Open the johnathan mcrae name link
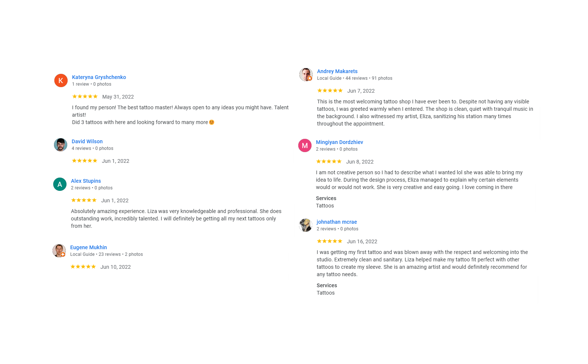 pos(337,222)
